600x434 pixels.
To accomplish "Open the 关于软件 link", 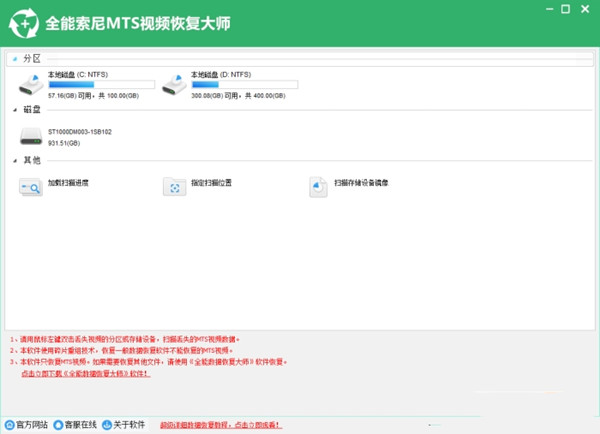I will (129, 425).
